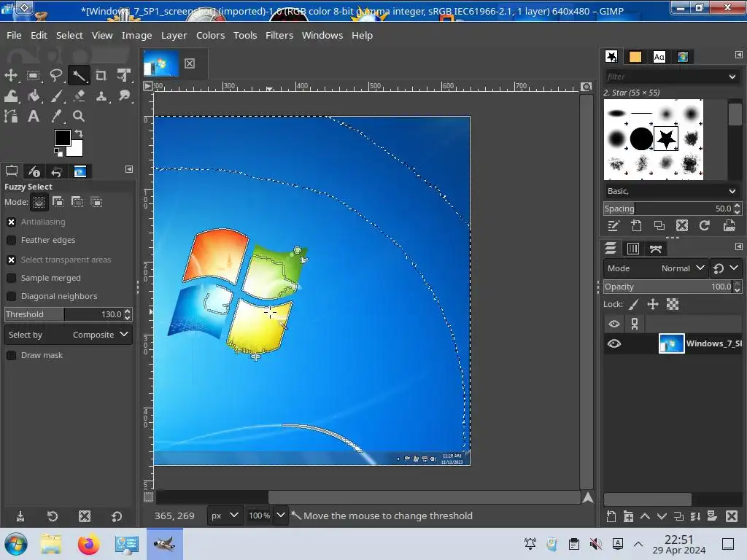
Task: Select the Zoom magnifier tool
Action: tap(79, 116)
